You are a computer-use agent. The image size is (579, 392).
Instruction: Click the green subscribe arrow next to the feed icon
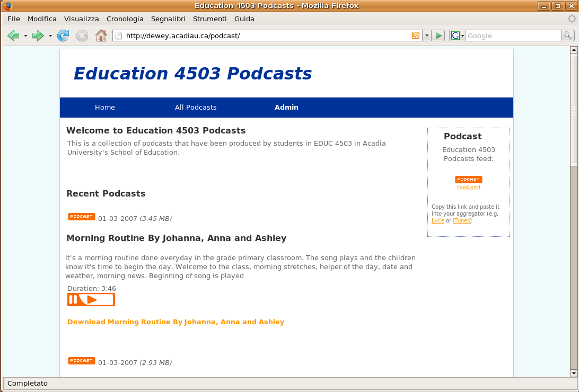coord(438,35)
